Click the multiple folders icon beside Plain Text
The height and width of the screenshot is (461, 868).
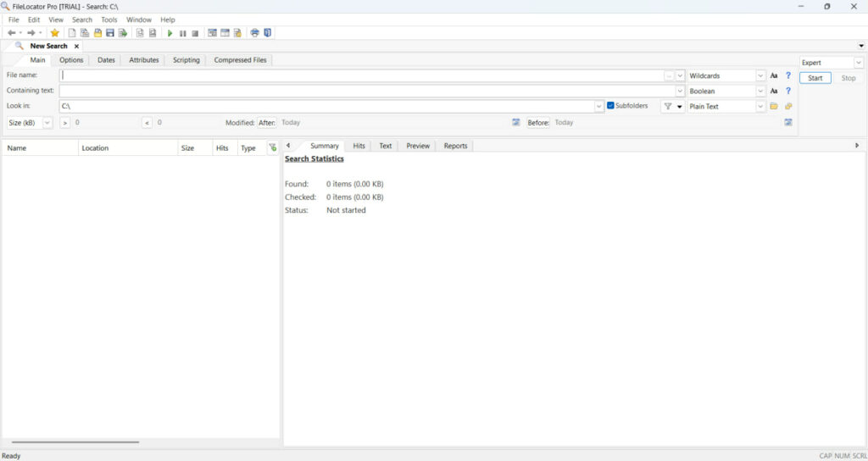tap(788, 106)
